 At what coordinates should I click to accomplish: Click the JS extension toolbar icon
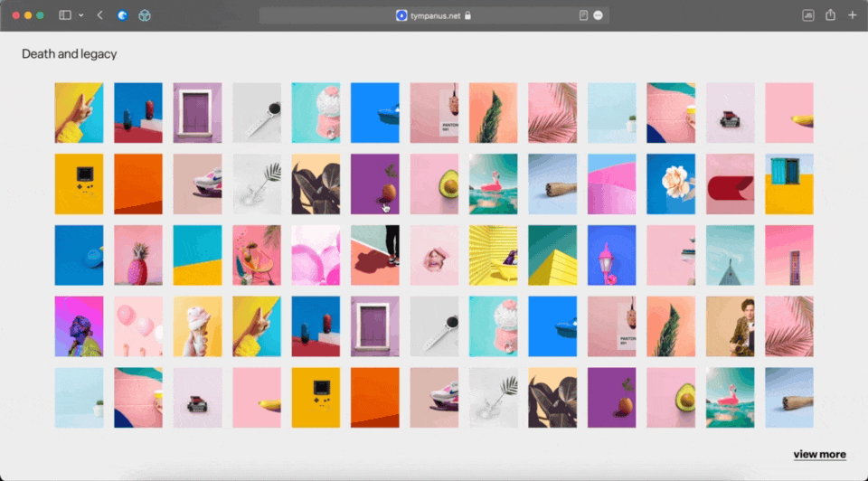(x=807, y=15)
